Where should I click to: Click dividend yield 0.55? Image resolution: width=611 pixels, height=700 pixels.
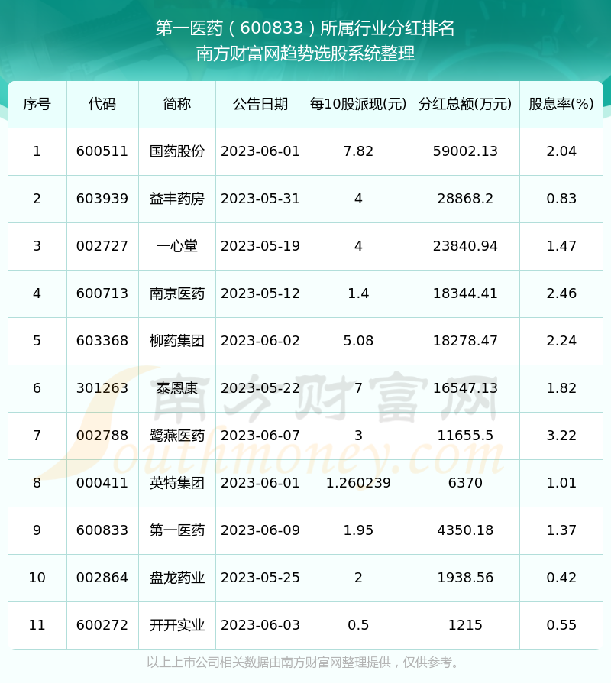pyautogui.click(x=561, y=624)
